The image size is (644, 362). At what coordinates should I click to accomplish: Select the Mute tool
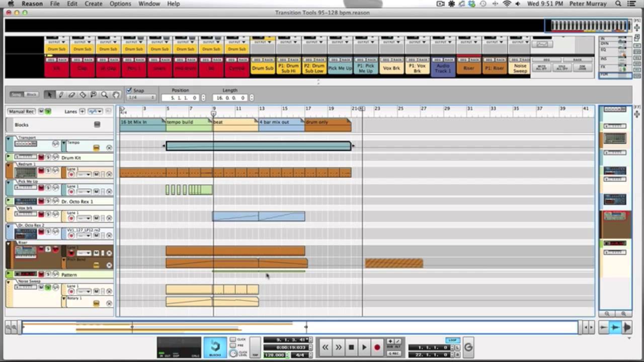click(x=94, y=95)
